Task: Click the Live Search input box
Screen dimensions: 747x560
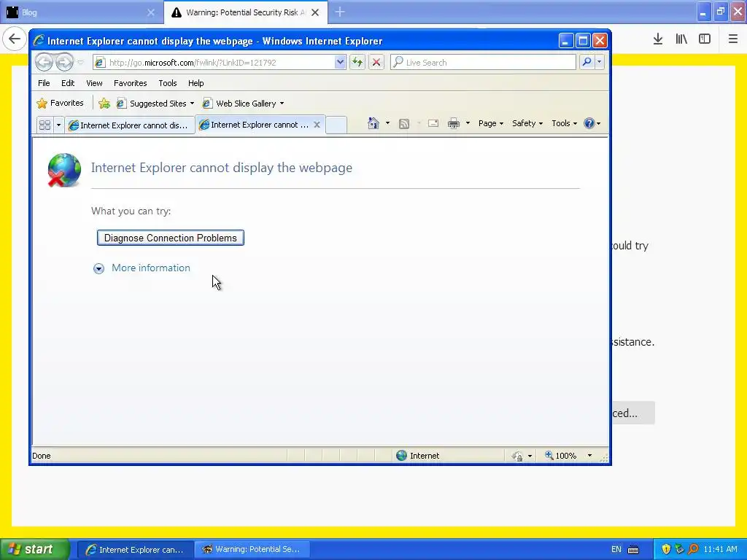Action: [x=483, y=63]
